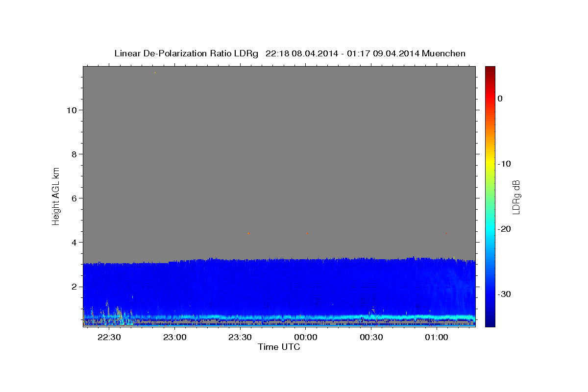Click the colorbar value 0

point(500,98)
